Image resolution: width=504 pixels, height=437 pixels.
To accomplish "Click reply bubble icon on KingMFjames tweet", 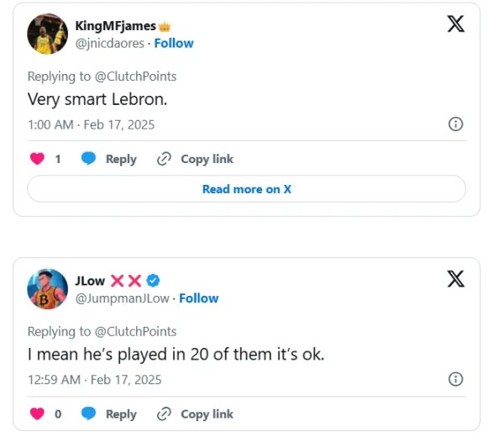I will (88, 159).
